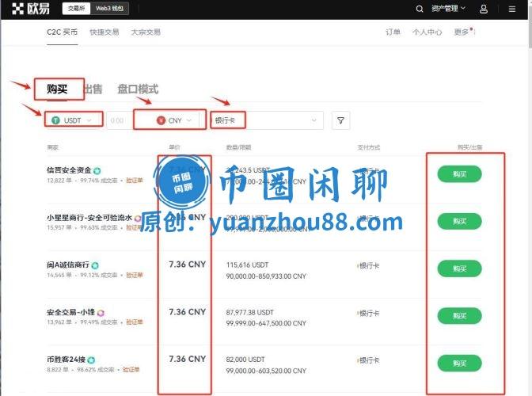Open 订单 in top navigation

[x=393, y=32]
